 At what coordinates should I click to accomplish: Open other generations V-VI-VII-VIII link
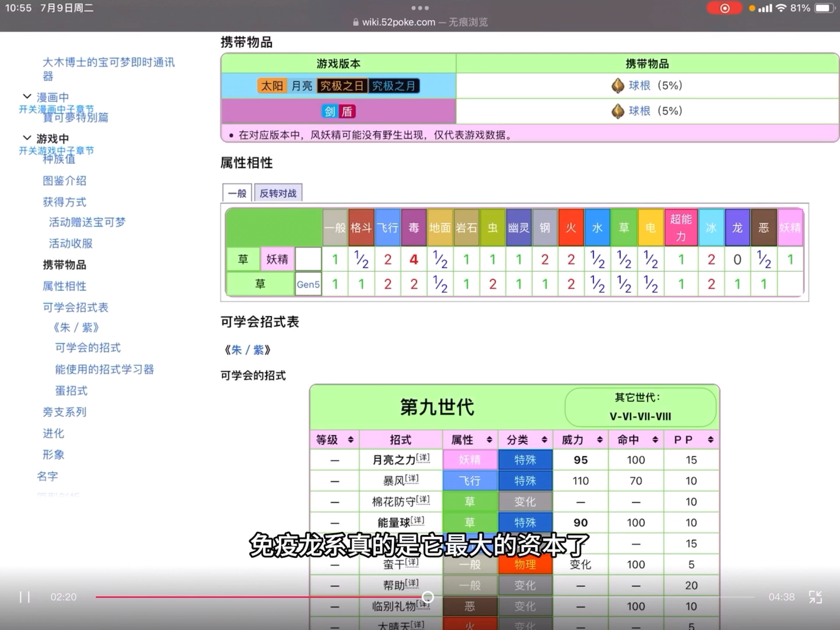[640, 416]
